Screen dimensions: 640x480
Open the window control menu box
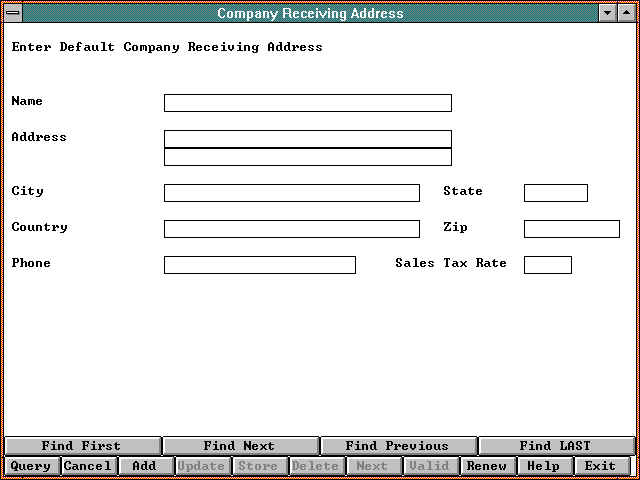point(12,13)
